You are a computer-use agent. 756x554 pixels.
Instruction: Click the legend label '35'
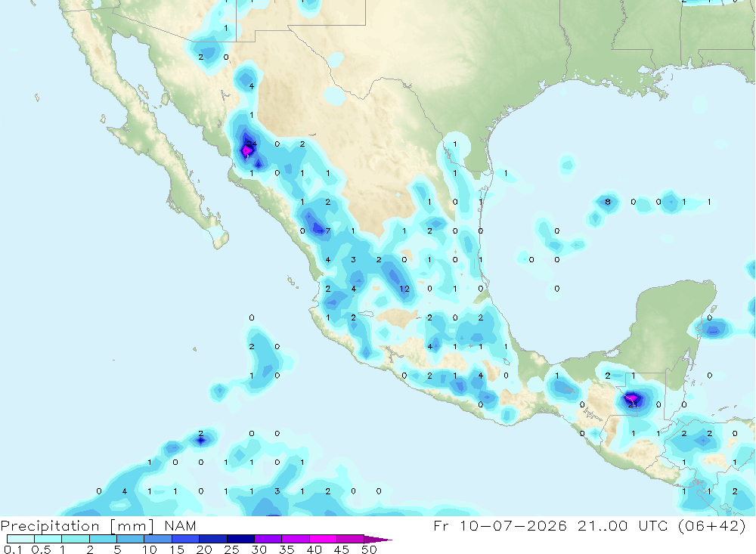click(x=287, y=549)
